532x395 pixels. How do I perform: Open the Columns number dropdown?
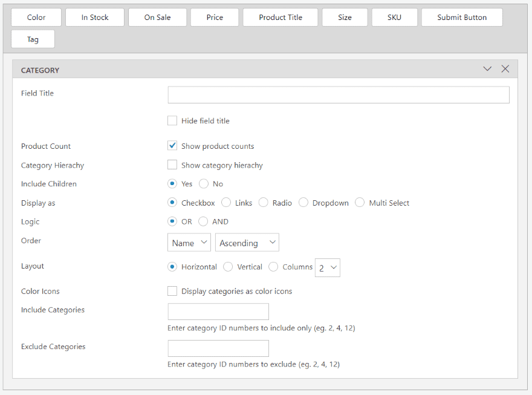(x=328, y=267)
